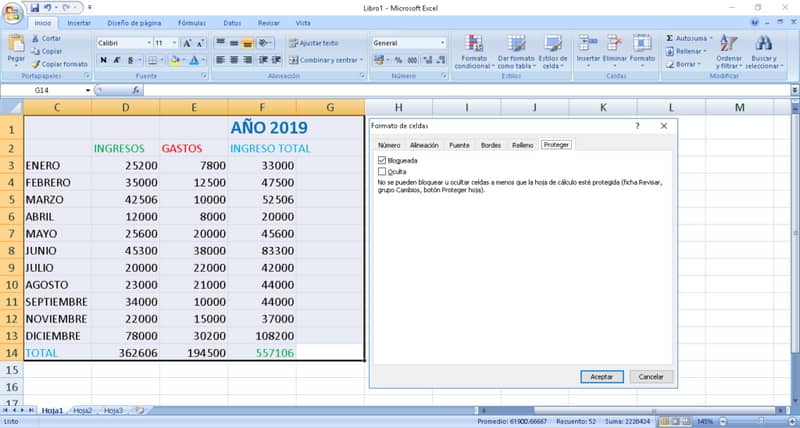Screen dimensions: 800x428
Task: Open the font size 11 dropdown
Action: click(x=175, y=43)
